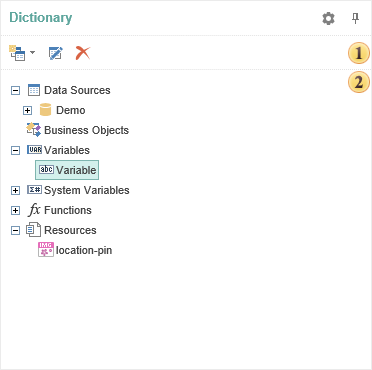Pin the Dictionary panel
This screenshot has height=370, width=372.
pos(356,18)
